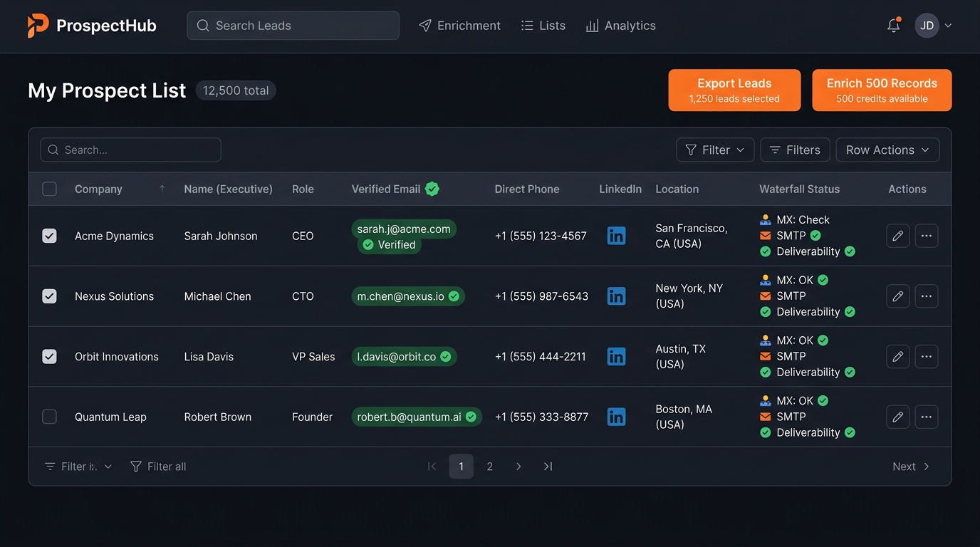Go to last page icon
The image size is (980, 547).
point(548,467)
